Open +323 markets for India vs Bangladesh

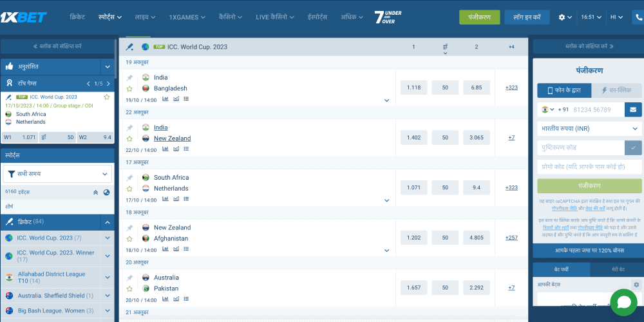[x=511, y=88]
